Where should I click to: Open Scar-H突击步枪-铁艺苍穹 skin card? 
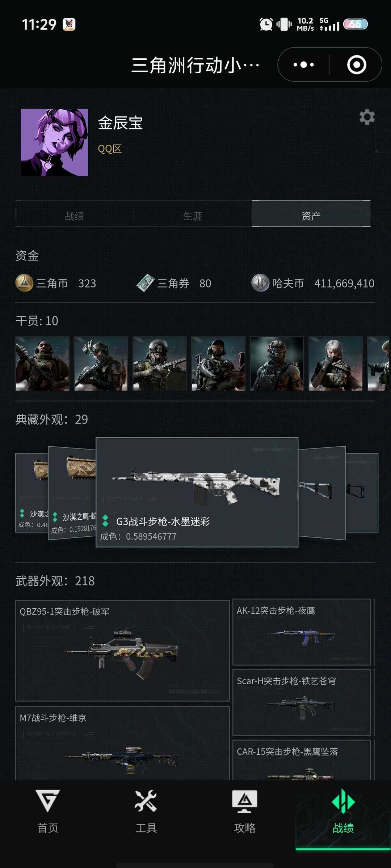[302, 702]
